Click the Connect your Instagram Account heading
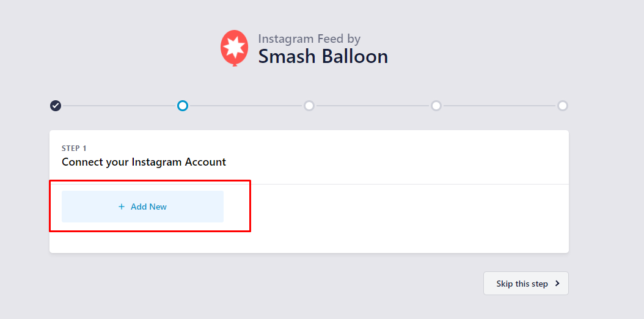Image resolution: width=644 pixels, height=319 pixels. [x=144, y=162]
